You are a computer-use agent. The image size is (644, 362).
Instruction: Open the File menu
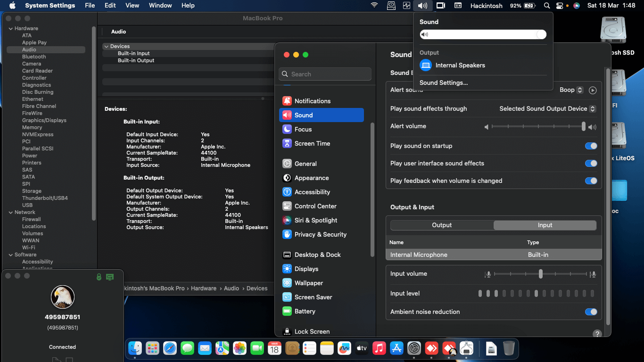[x=90, y=6]
